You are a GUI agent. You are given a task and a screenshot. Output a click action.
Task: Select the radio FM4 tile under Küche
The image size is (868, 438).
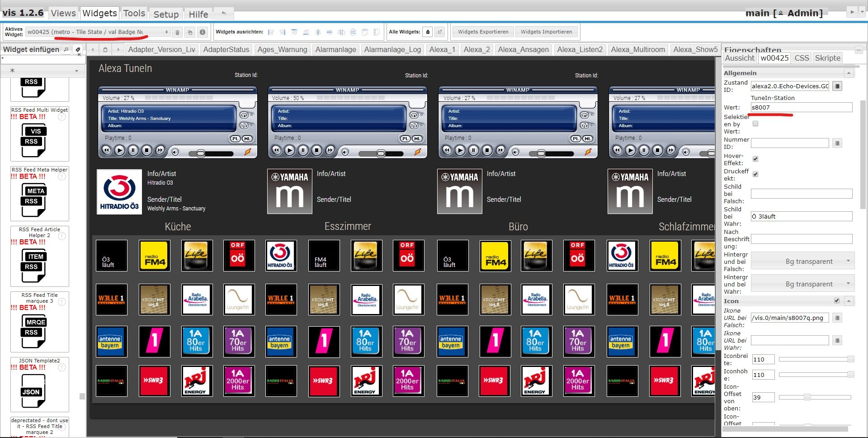(155, 256)
